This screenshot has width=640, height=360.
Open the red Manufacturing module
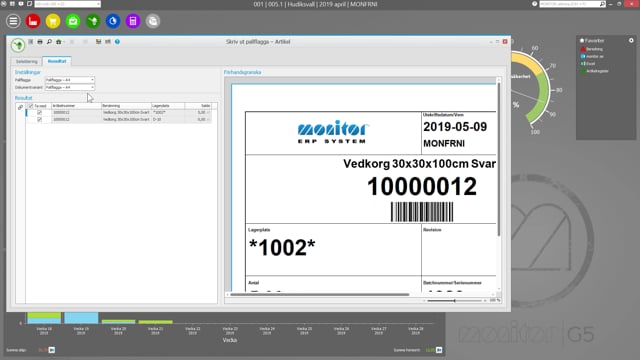33,21
